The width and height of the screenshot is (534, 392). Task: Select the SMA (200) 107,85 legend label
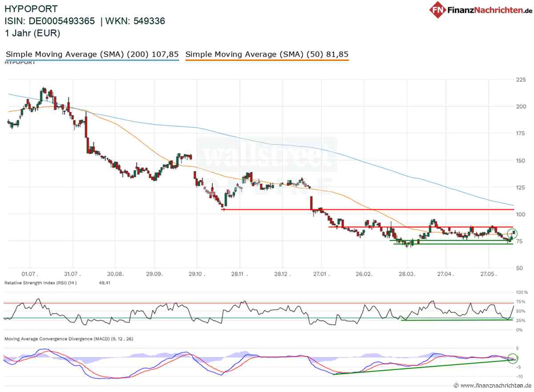[92, 54]
